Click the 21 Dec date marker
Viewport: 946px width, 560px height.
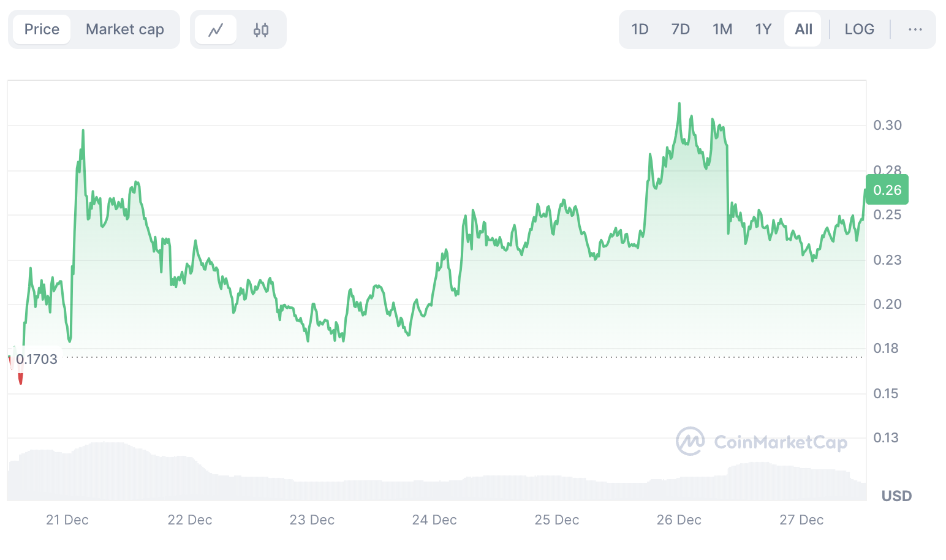pyautogui.click(x=67, y=520)
